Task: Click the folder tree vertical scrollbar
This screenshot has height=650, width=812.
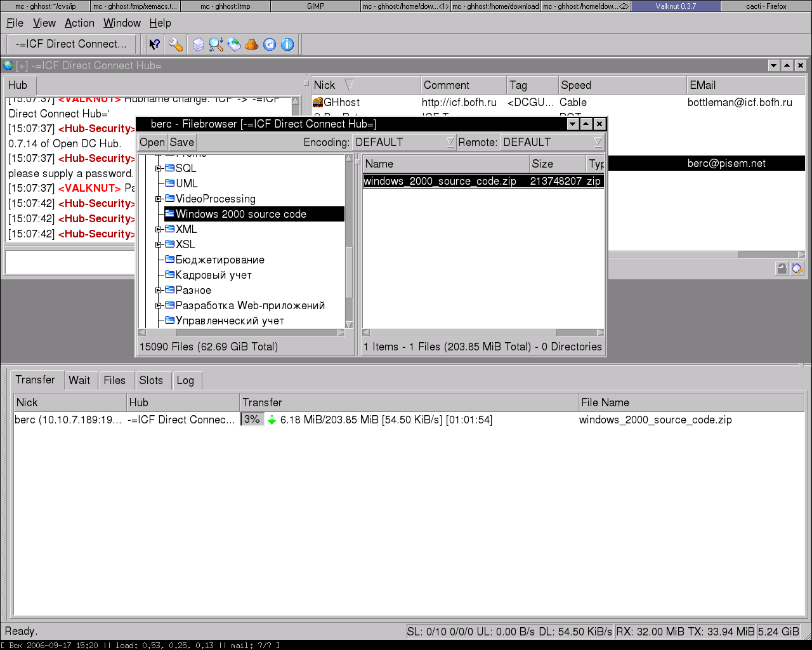Action: coord(349,241)
